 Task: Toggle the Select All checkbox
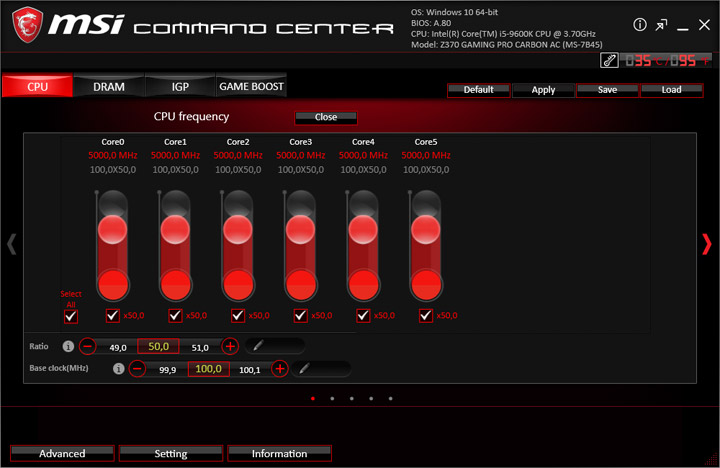(x=71, y=316)
